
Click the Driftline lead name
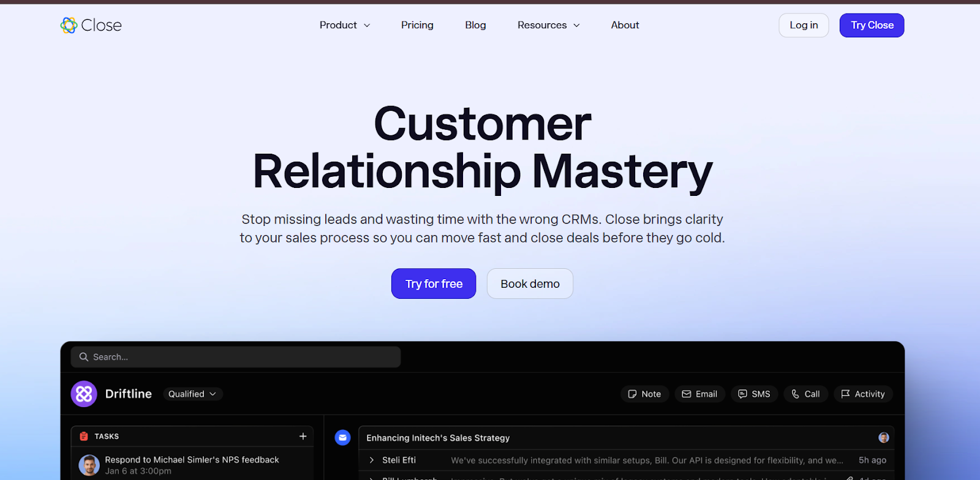point(129,394)
